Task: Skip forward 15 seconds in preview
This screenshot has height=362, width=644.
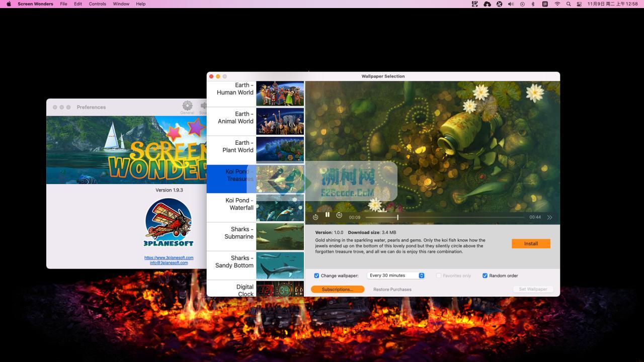Action: pyautogui.click(x=339, y=215)
